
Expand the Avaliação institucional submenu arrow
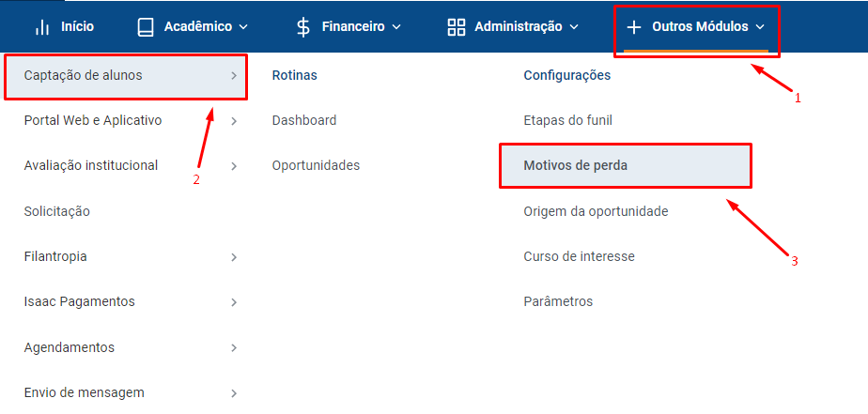234,165
